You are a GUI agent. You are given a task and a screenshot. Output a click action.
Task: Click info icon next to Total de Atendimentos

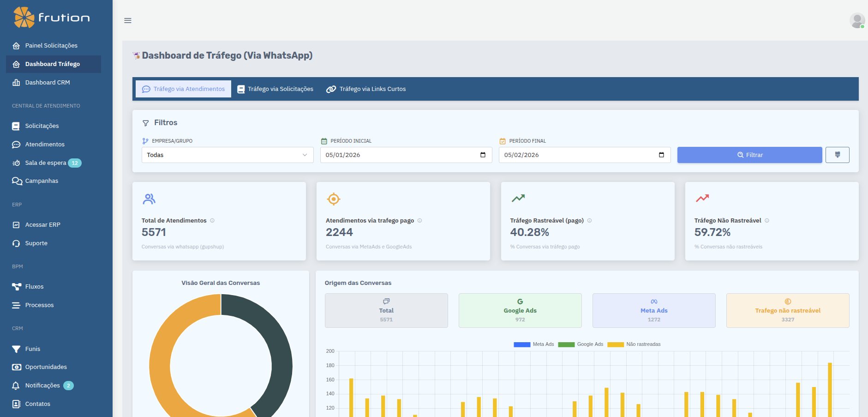pyautogui.click(x=212, y=221)
